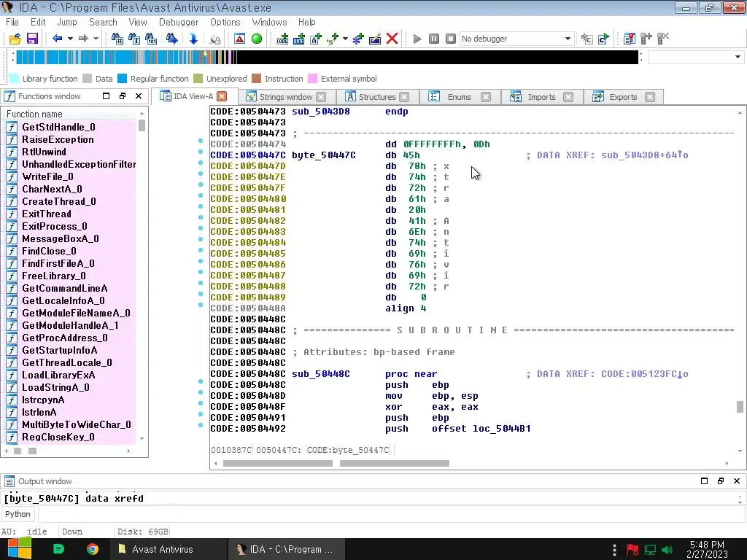Switch to the Exports tab
Image resolution: width=747 pixels, height=560 pixels.
623,97
